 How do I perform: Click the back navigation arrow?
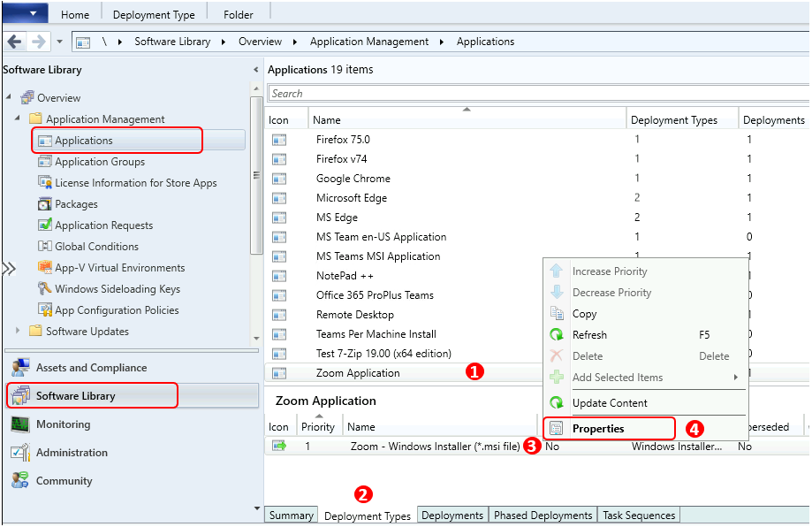click(x=14, y=41)
